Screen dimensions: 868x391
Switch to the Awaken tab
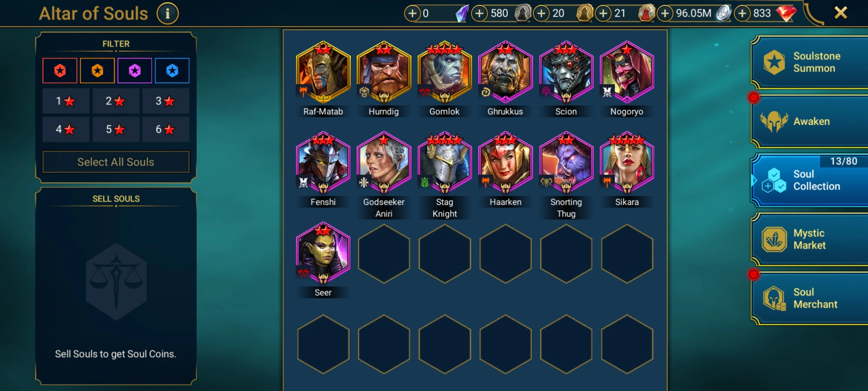[810, 121]
